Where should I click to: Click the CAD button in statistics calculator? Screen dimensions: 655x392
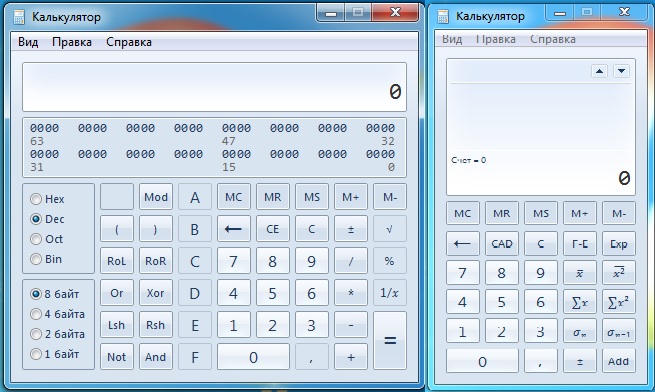pos(502,243)
